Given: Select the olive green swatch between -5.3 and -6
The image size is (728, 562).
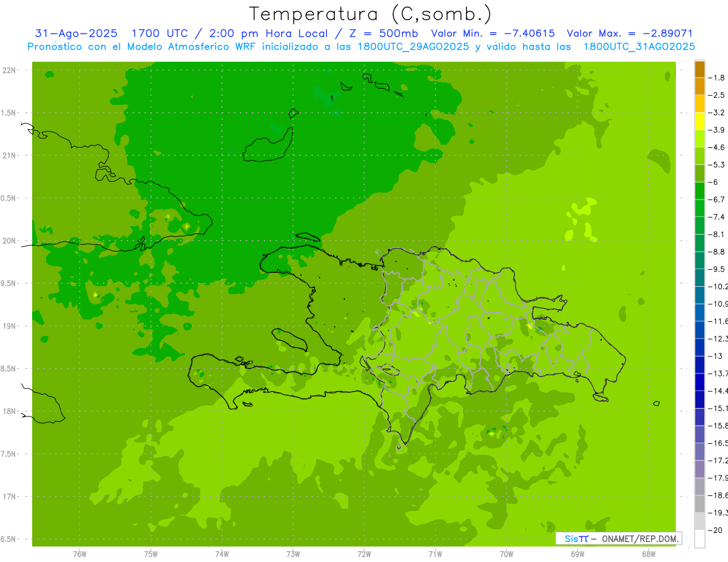Looking at the screenshot, I should pyautogui.click(x=699, y=173).
